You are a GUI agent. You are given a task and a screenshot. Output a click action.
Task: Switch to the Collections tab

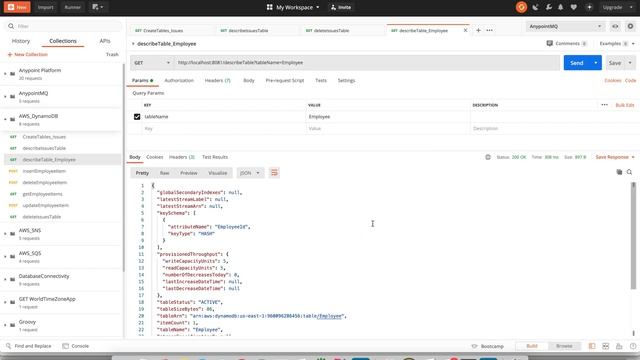63,41
